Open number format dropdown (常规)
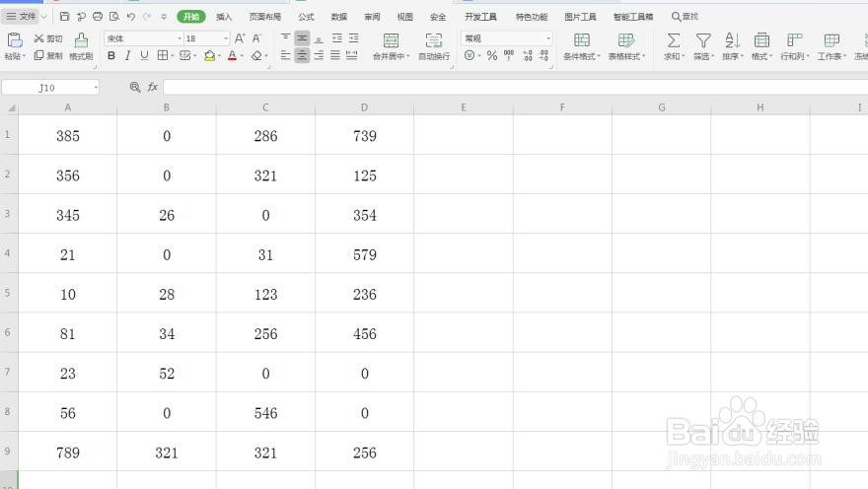 pyautogui.click(x=548, y=38)
